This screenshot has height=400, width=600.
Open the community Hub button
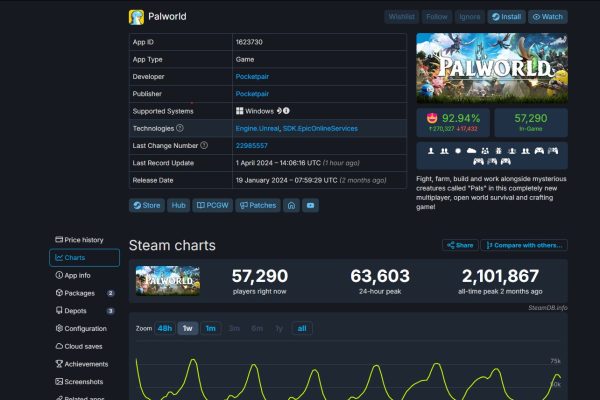pos(178,206)
